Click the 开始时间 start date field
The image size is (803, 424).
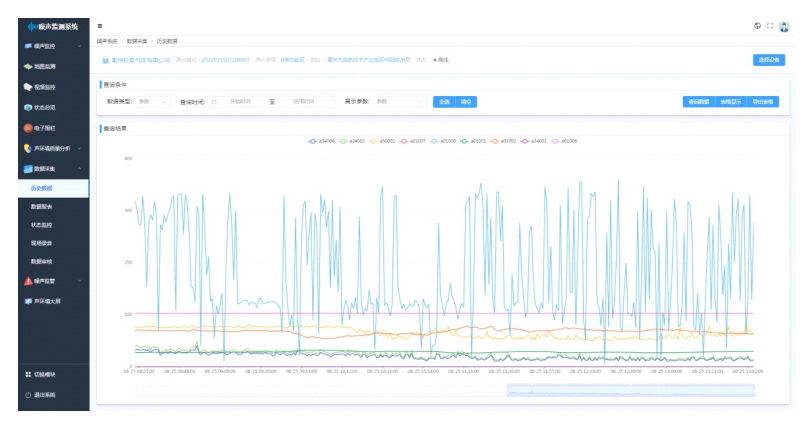tap(240, 101)
